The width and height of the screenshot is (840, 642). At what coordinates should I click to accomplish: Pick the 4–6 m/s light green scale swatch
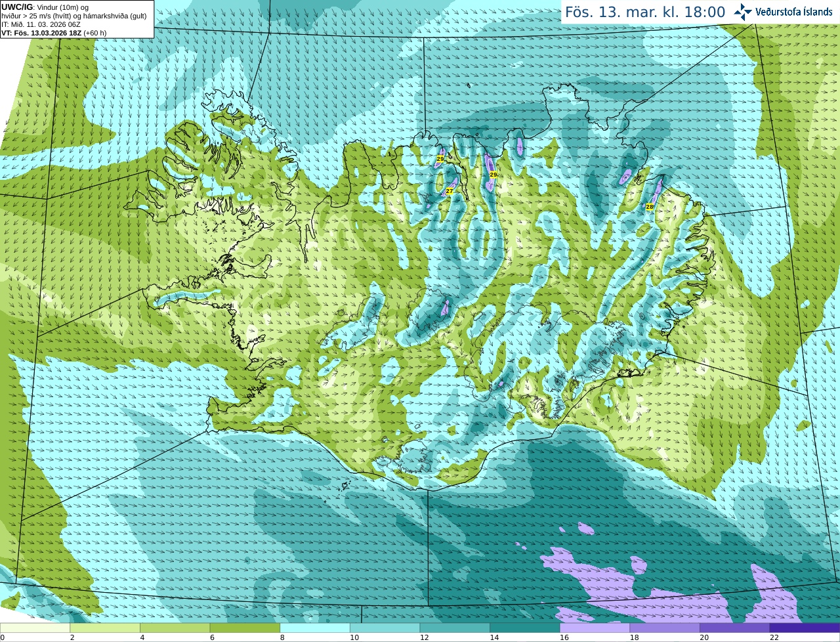pyautogui.click(x=175, y=628)
